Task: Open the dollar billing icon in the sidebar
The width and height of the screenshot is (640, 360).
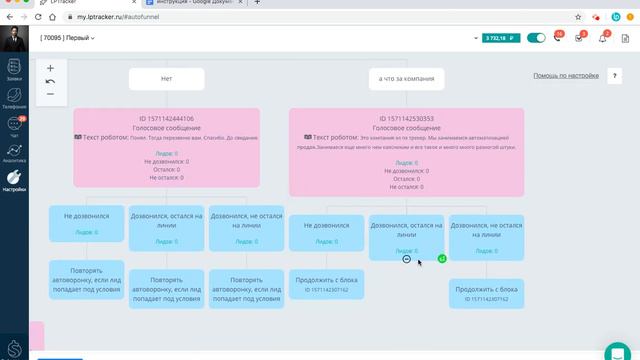Action: point(14,349)
